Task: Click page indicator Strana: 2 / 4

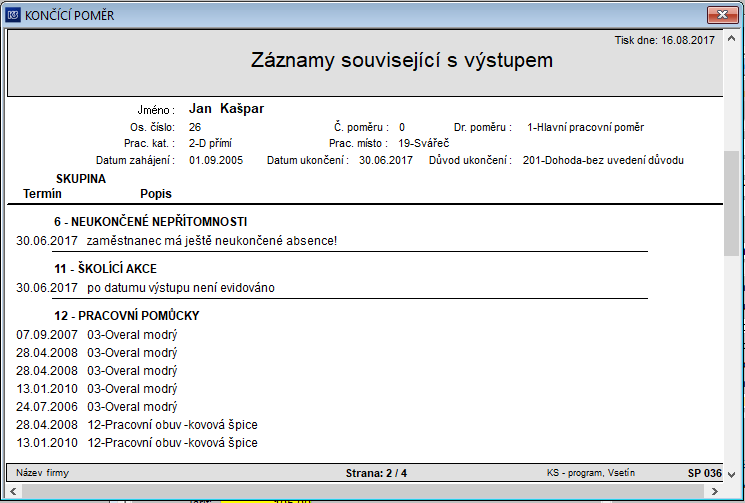Action: [x=376, y=473]
